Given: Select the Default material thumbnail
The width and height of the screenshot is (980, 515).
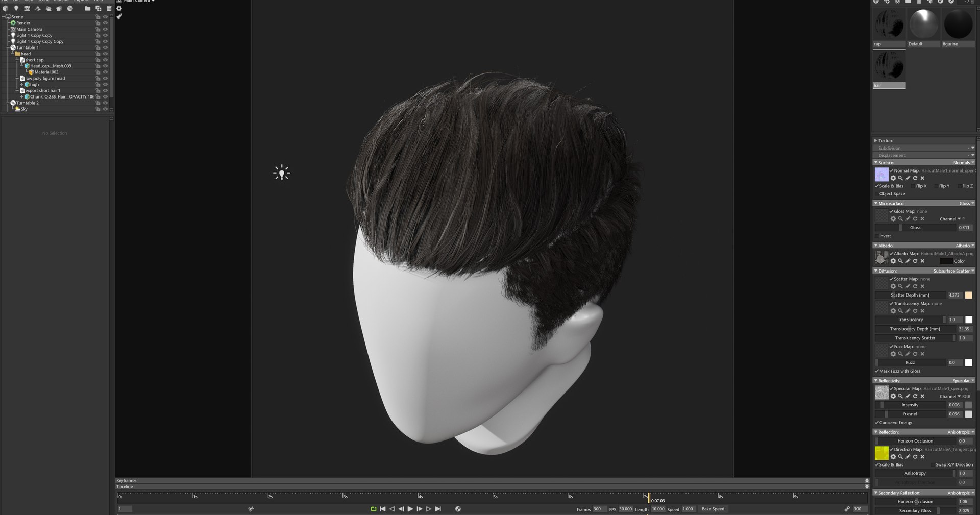Looking at the screenshot, I should (923, 28).
